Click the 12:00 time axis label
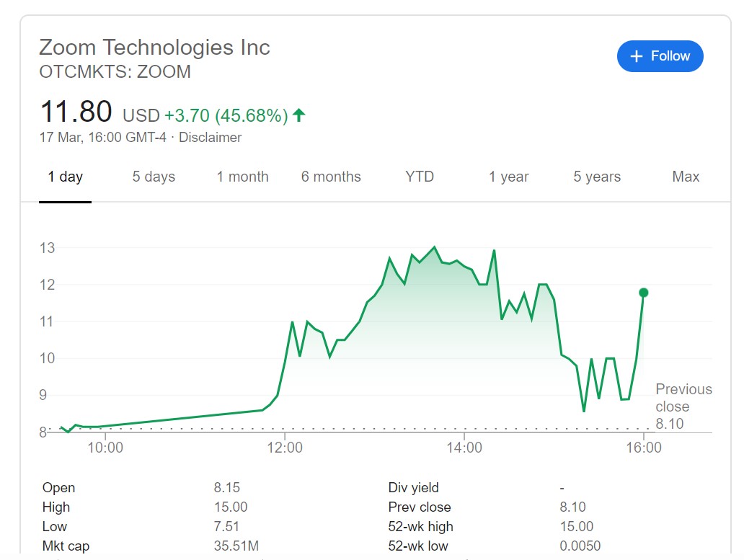 pyautogui.click(x=285, y=448)
